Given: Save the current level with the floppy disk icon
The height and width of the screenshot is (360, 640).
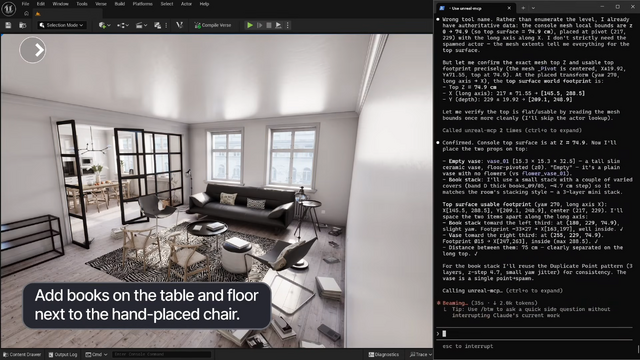Looking at the screenshot, I should tap(8, 25).
